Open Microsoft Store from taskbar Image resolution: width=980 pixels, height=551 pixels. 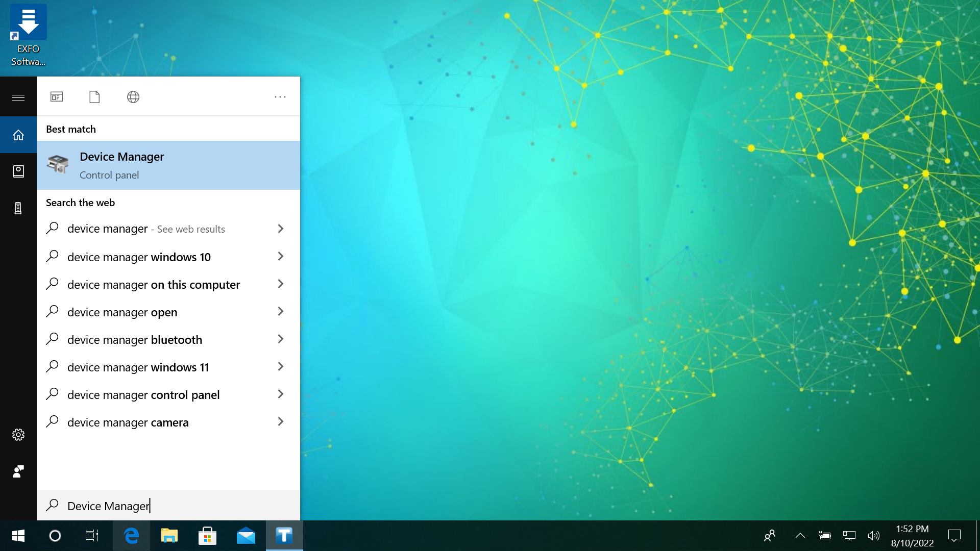tap(207, 536)
